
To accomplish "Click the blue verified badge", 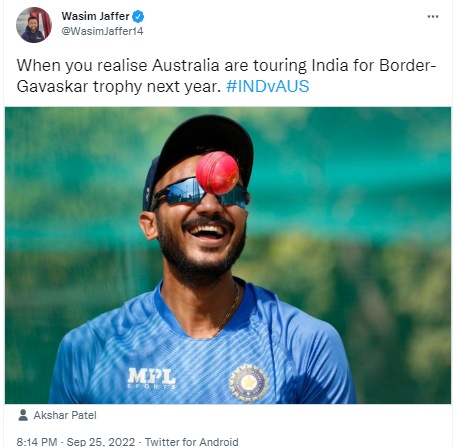I will [138, 16].
